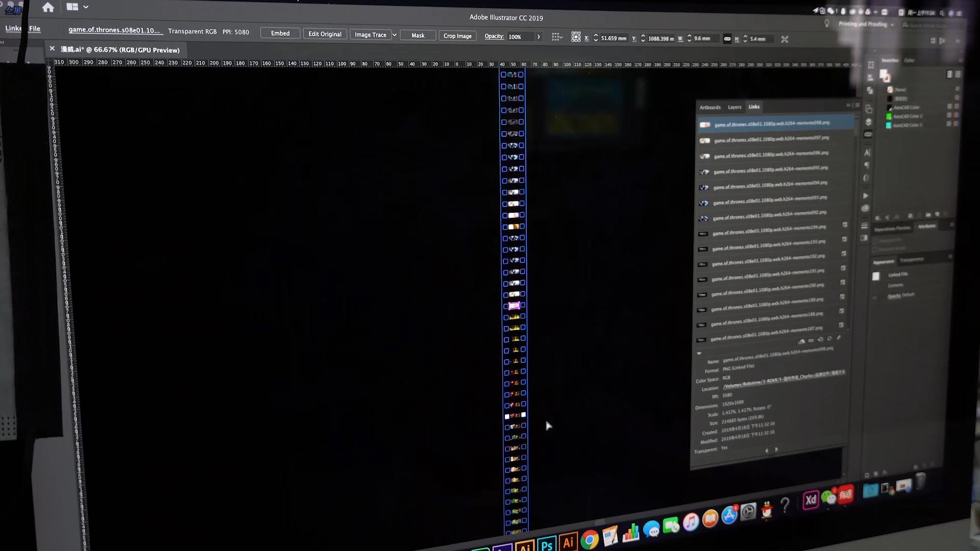Click the reference point locator grid icon
This screenshot has width=980, height=551.
[576, 37]
